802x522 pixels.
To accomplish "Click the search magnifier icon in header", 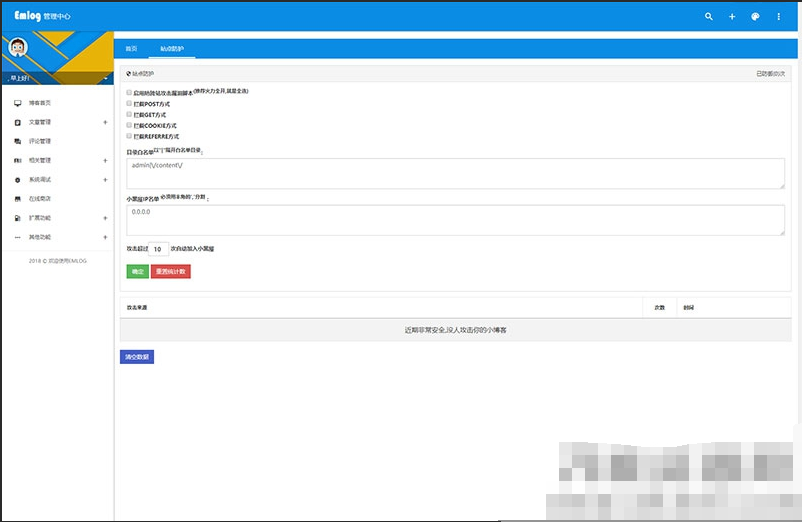I will 709,17.
